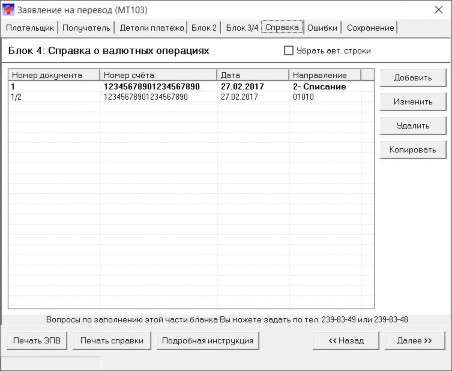The height and width of the screenshot is (371, 452).
Task: Click the bold date 27.02.2017
Action: click(242, 87)
